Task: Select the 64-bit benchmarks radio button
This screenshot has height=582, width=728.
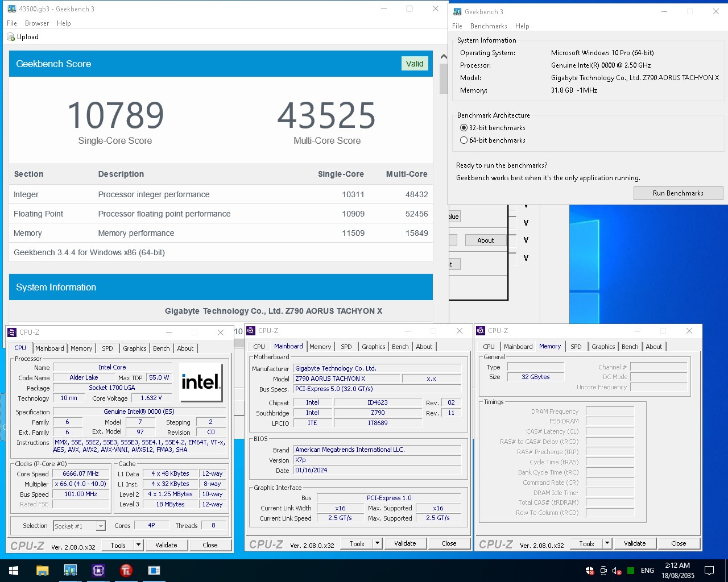Action: [464, 140]
